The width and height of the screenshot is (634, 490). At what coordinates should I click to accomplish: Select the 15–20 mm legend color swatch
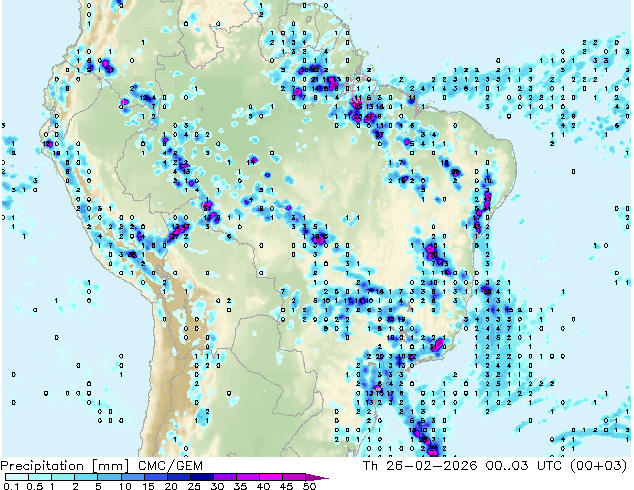click(156, 477)
